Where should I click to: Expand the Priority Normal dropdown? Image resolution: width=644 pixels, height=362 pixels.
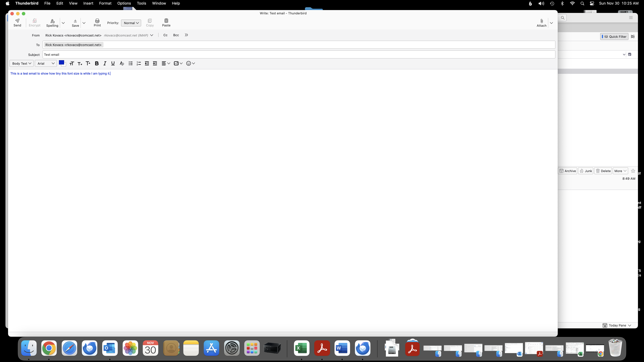tap(131, 23)
